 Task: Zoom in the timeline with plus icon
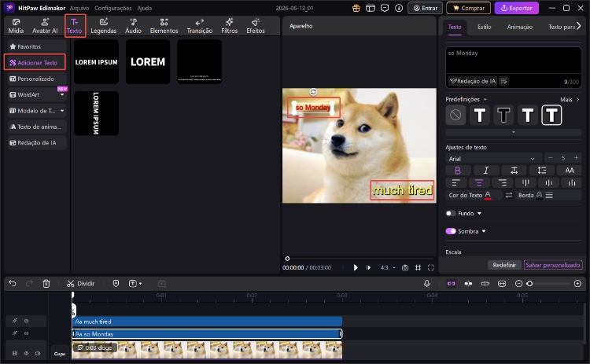coord(577,284)
